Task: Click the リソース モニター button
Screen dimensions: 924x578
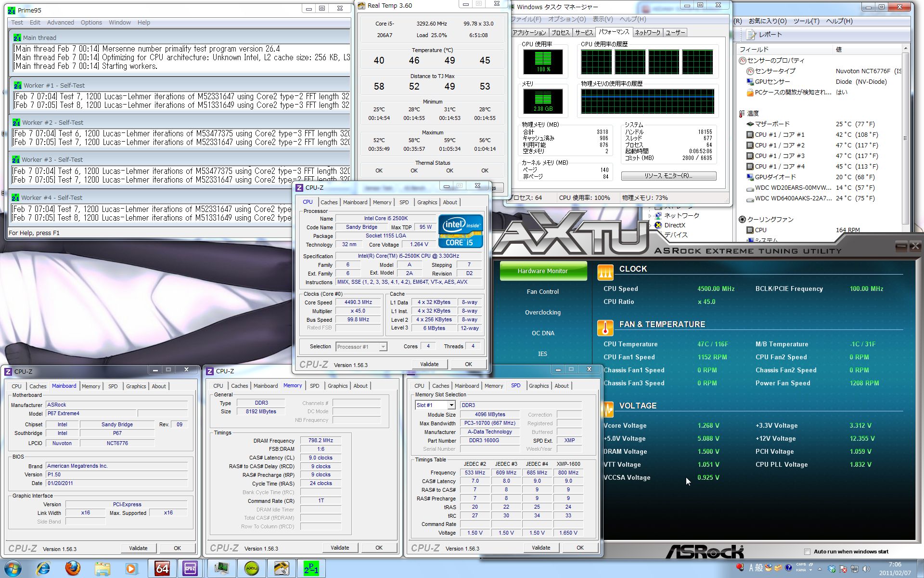Action: tap(668, 176)
